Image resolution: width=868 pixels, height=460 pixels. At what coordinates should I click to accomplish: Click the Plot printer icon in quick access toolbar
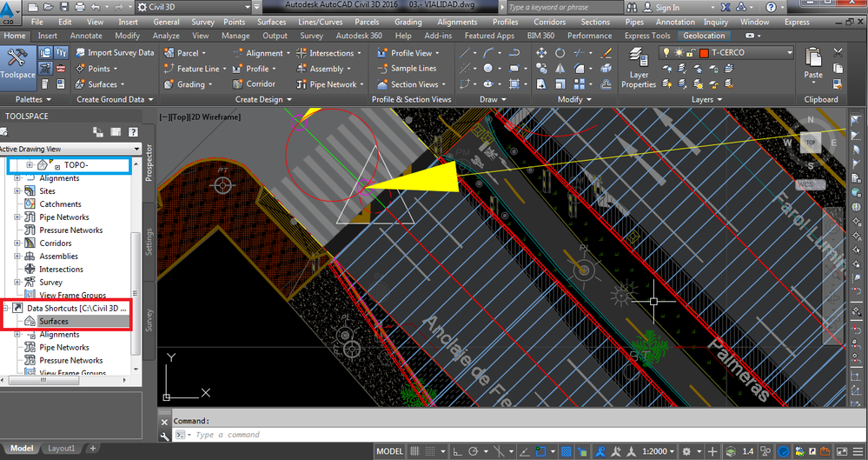pyautogui.click(x=80, y=7)
